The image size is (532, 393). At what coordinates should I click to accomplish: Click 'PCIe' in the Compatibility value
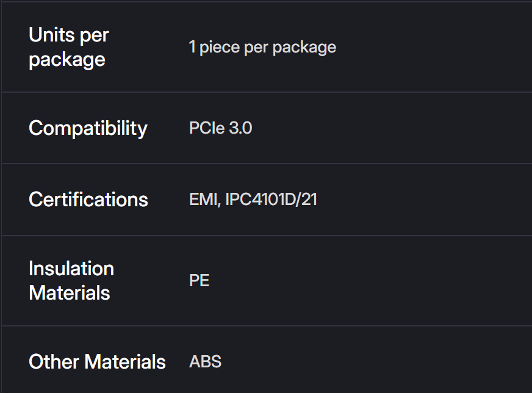[207, 128]
